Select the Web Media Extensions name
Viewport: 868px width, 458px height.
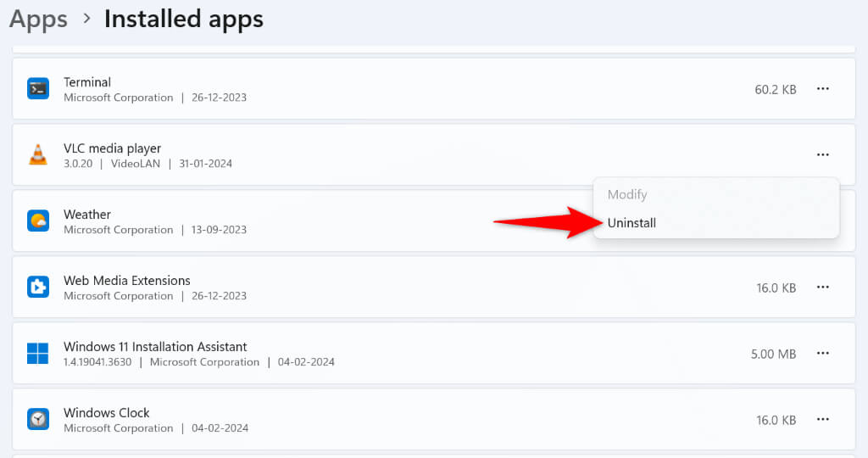[127, 281]
